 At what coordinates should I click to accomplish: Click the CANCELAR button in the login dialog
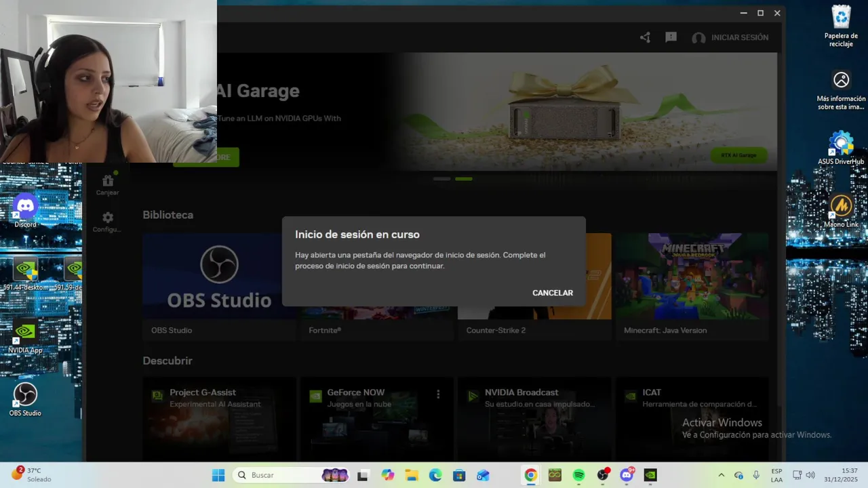click(x=553, y=293)
